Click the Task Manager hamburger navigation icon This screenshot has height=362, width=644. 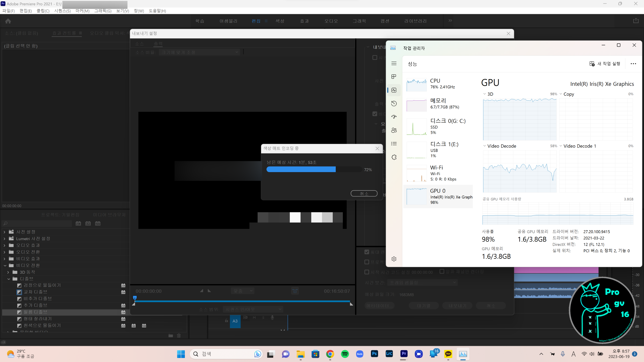coord(394,64)
